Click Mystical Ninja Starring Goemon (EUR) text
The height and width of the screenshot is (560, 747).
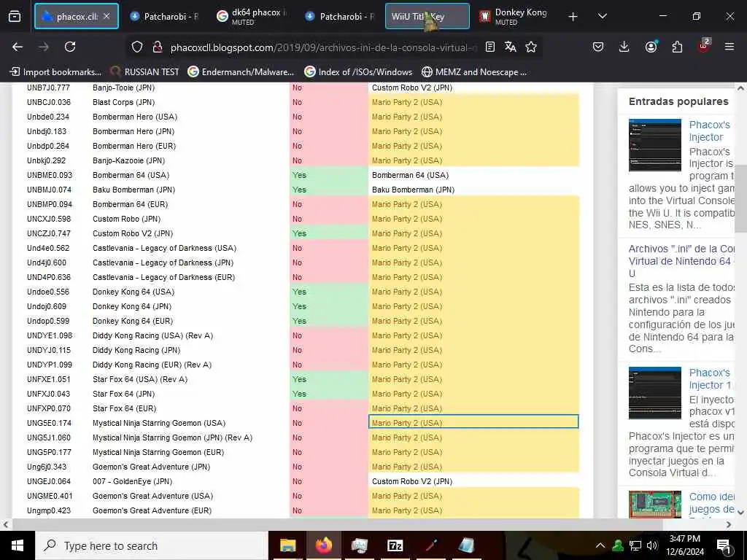[158, 452]
